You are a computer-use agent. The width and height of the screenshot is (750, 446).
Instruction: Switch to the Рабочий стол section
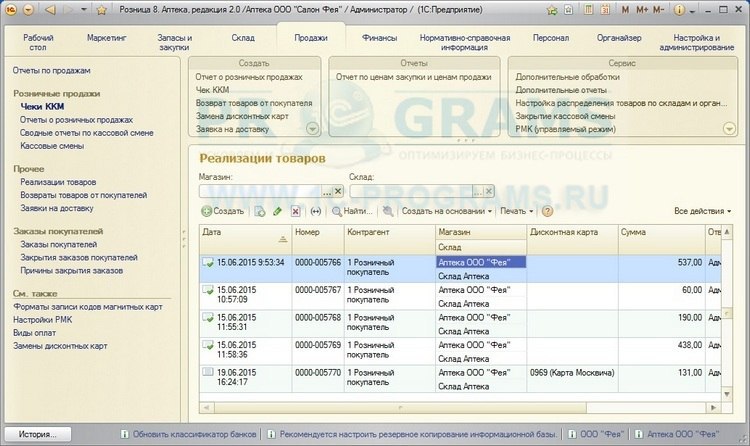[x=38, y=42]
